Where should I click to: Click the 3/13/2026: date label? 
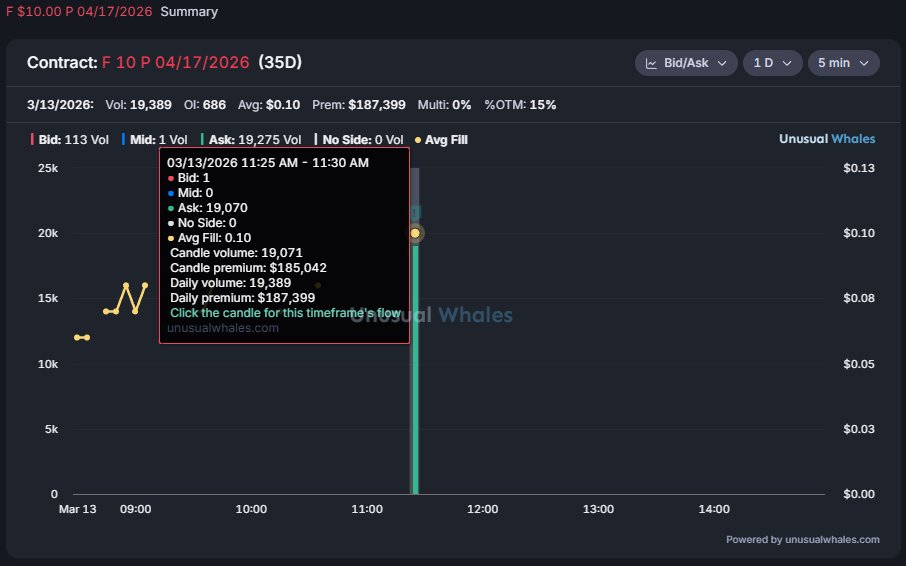tap(60, 105)
